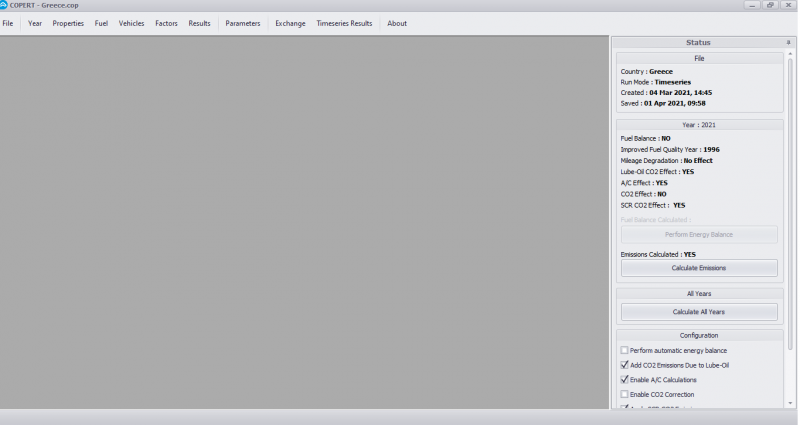
Task: Open the Vehicles menu
Action: 131,23
